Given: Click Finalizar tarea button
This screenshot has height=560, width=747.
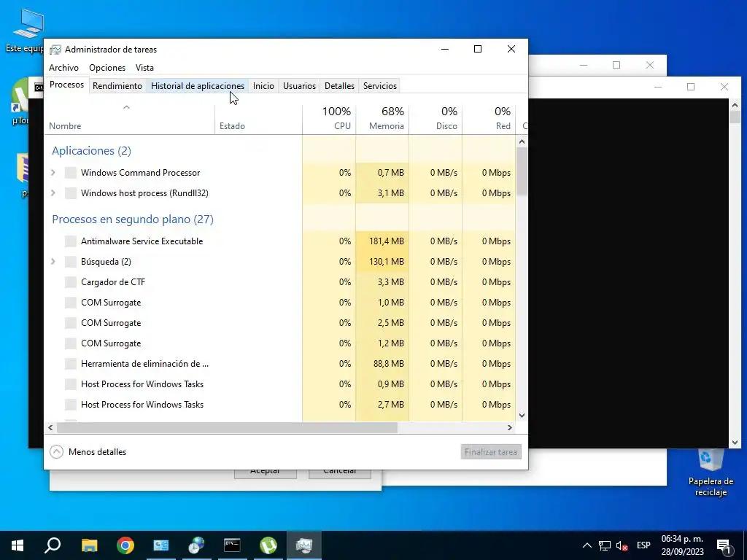Looking at the screenshot, I should coord(491,452).
